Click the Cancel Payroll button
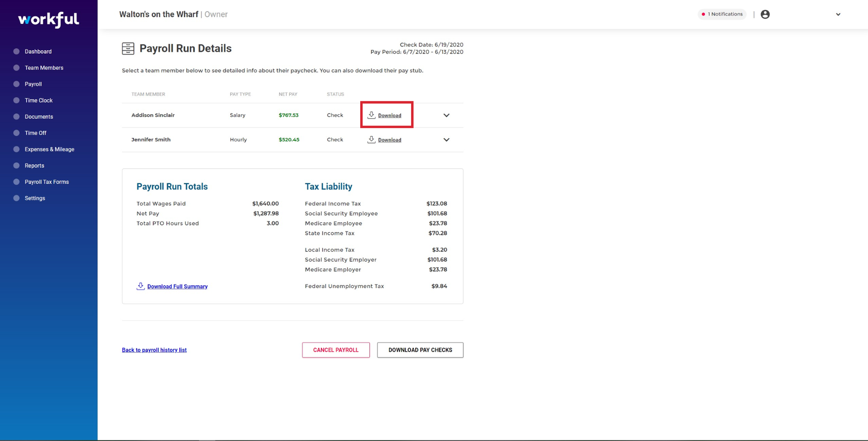Screen dimensions: 868x441 (x=336, y=350)
